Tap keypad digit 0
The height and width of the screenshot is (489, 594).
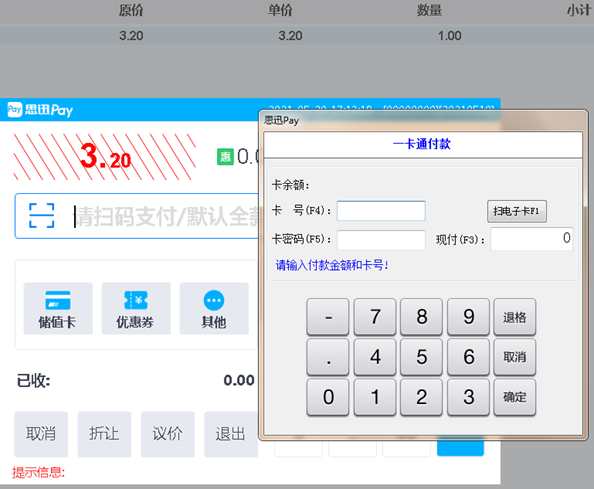[x=328, y=397]
